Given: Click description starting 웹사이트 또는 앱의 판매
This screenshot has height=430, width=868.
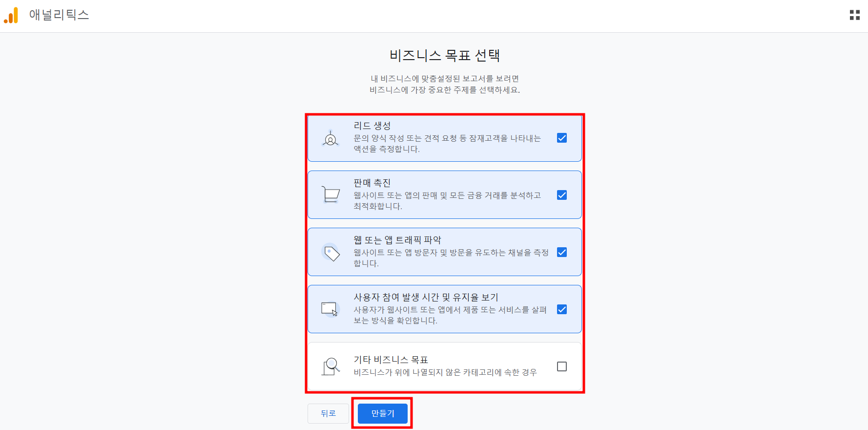Looking at the screenshot, I should click(x=447, y=201).
